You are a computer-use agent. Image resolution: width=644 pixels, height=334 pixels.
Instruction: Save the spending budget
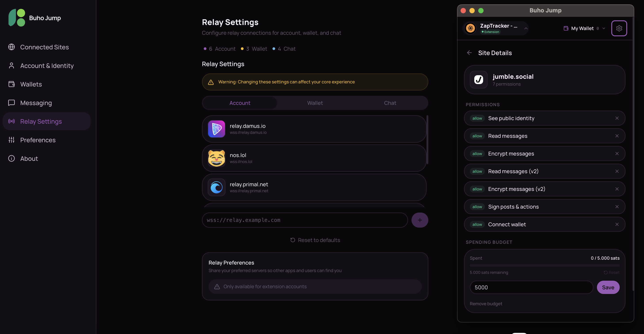click(608, 287)
